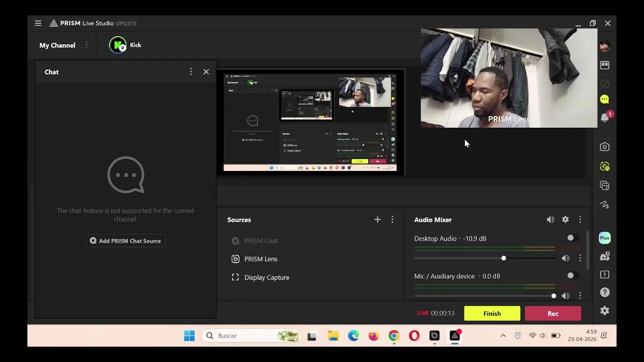Screen dimensions: 644x362
Task: Open Chat panel more options
Action: 191,72
